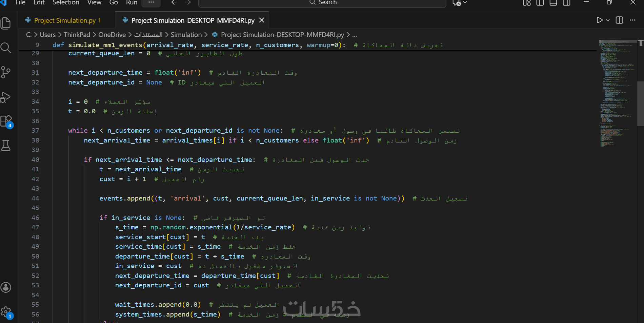
Task: Click the code minimap overview
Action: click(618, 94)
